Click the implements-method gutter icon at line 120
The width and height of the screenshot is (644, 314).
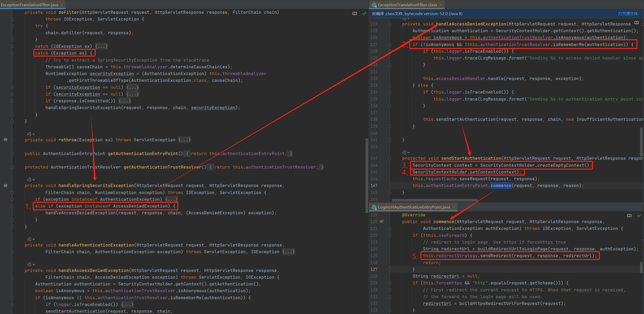click(382, 222)
